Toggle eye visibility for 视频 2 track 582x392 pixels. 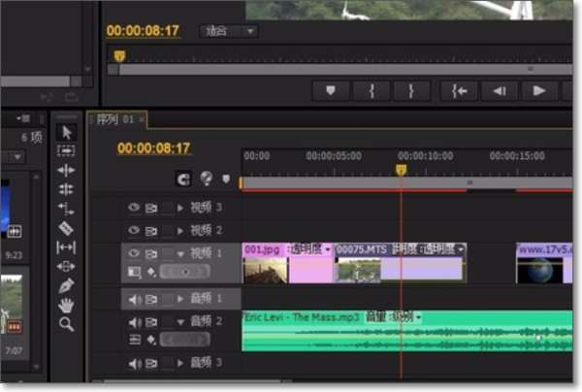134,231
